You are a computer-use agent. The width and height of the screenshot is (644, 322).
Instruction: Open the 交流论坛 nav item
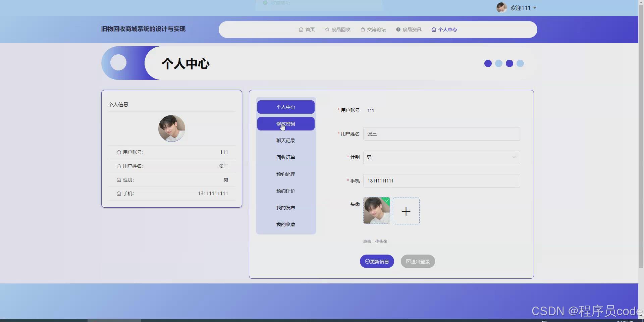373,30
